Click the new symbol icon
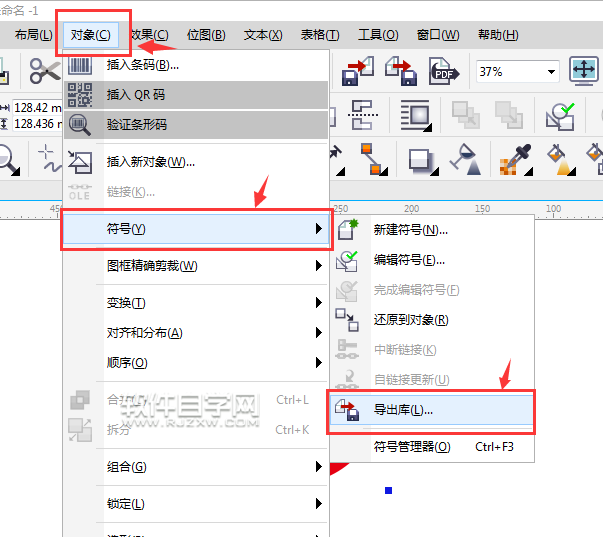Screen dimensions: 603x537 [348, 229]
